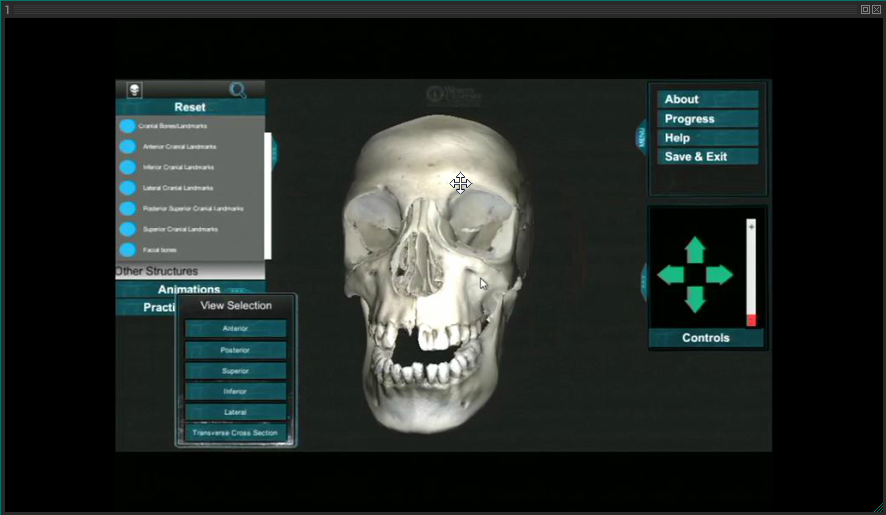Viewport: 886px width, 515px height.
Task: Select the Inferior view
Action: [235, 391]
